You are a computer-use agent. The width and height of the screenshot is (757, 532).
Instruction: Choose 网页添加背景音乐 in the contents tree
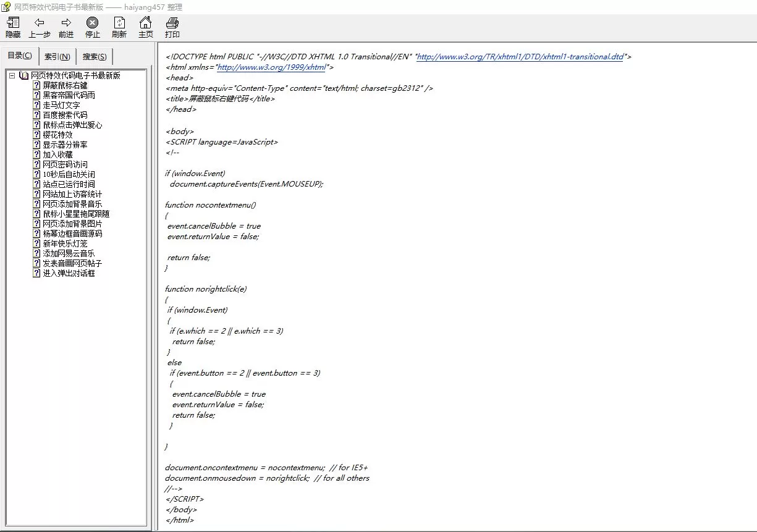click(72, 204)
